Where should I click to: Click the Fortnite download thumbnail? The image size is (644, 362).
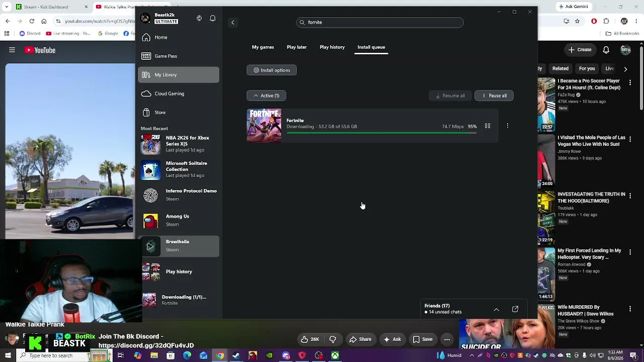click(x=264, y=126)
